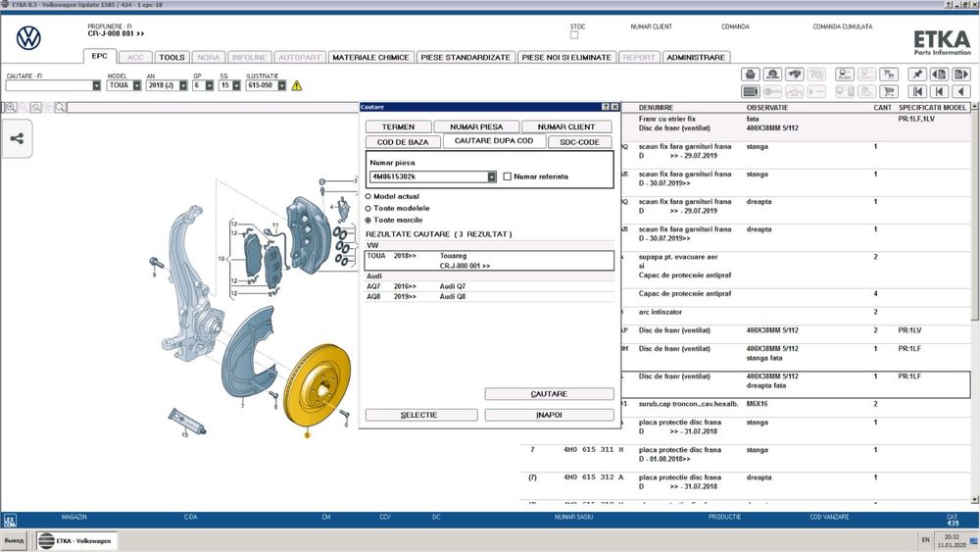Open the CAUTARE - FI dropdown
Viewport: 980px width, 552px height.
[x=96, y=85]
